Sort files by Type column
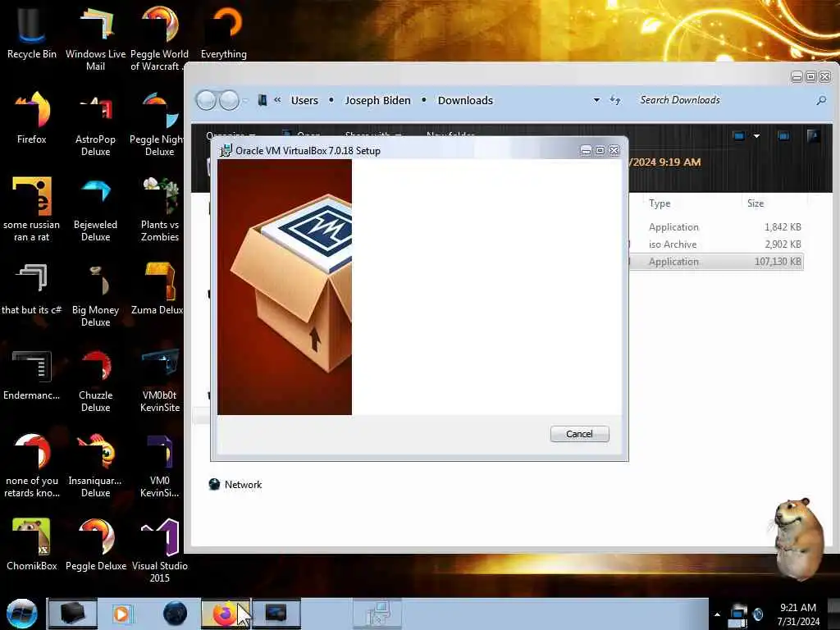 [x=660, y=203]
